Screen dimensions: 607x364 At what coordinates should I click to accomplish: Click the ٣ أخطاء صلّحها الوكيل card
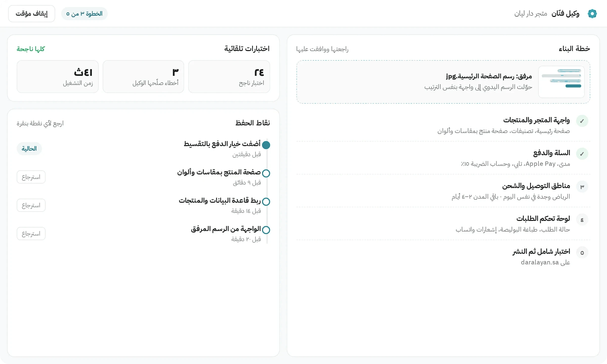click(x=143, y=77)
